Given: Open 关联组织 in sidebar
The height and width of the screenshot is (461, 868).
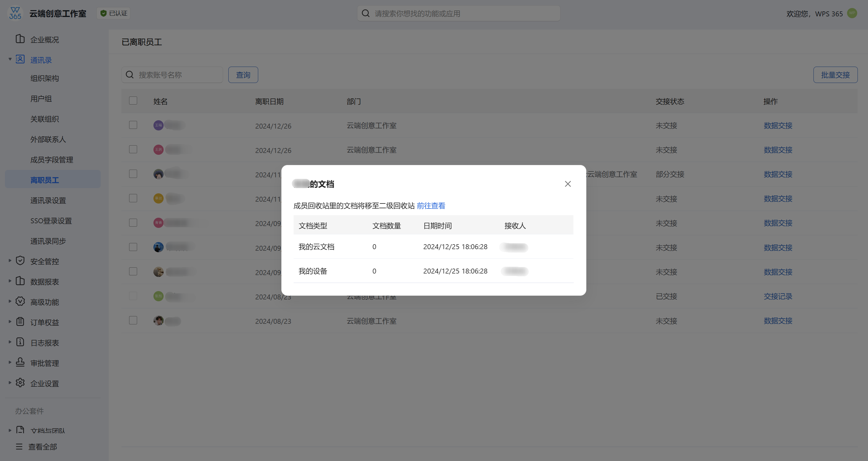Looking at the screenshot, I should (x=44, y=119).
